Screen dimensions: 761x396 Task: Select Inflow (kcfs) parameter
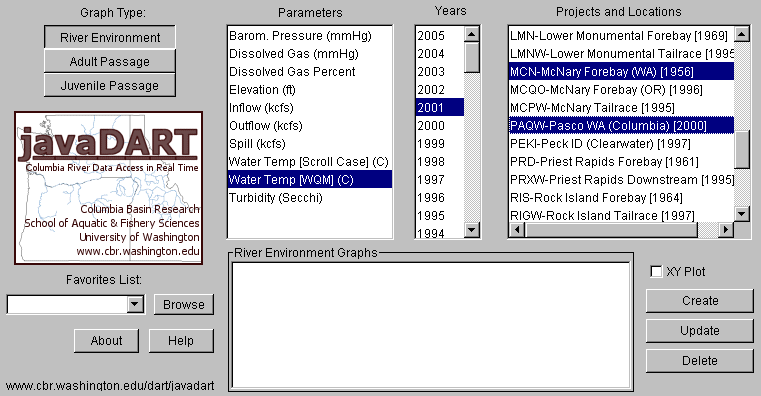(310, 108)
